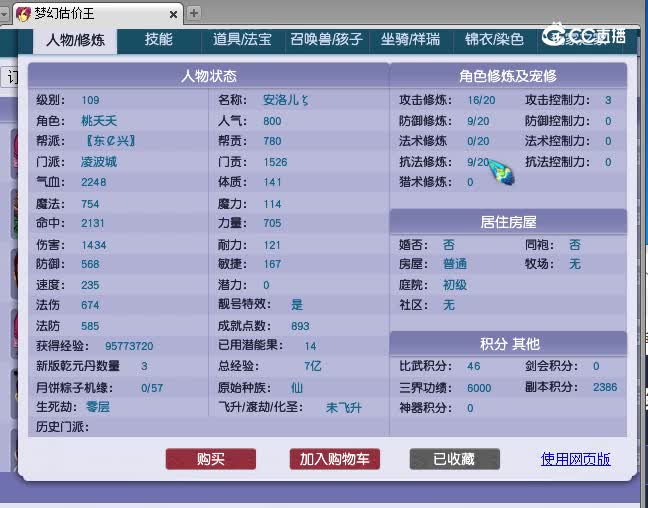Select the 门贡 value 1526
This screenshot has height=508, width=648.
pyautogui.click(x=275, y=162)
